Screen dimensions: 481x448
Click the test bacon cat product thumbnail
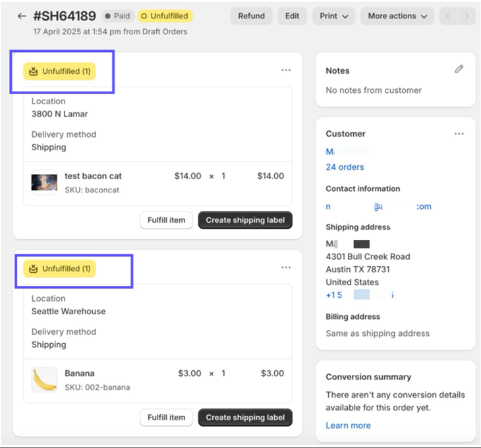pyautogui.click(x=44, y=182)
